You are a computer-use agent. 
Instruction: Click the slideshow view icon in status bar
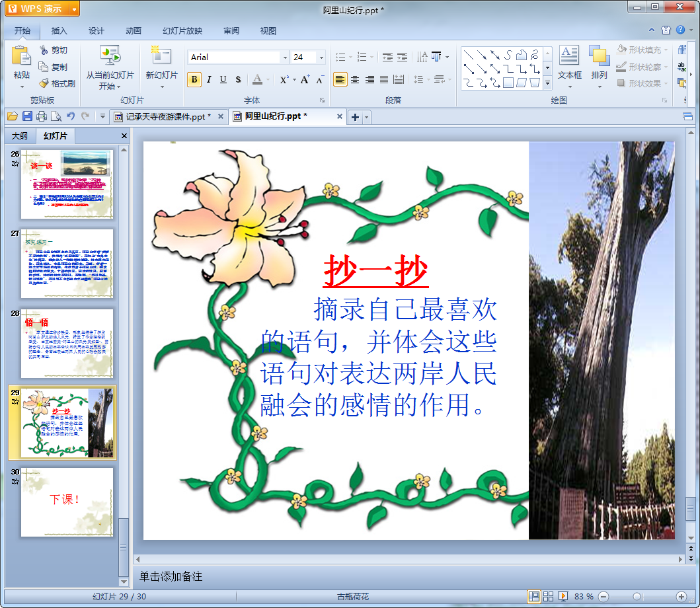coord(563,596)
